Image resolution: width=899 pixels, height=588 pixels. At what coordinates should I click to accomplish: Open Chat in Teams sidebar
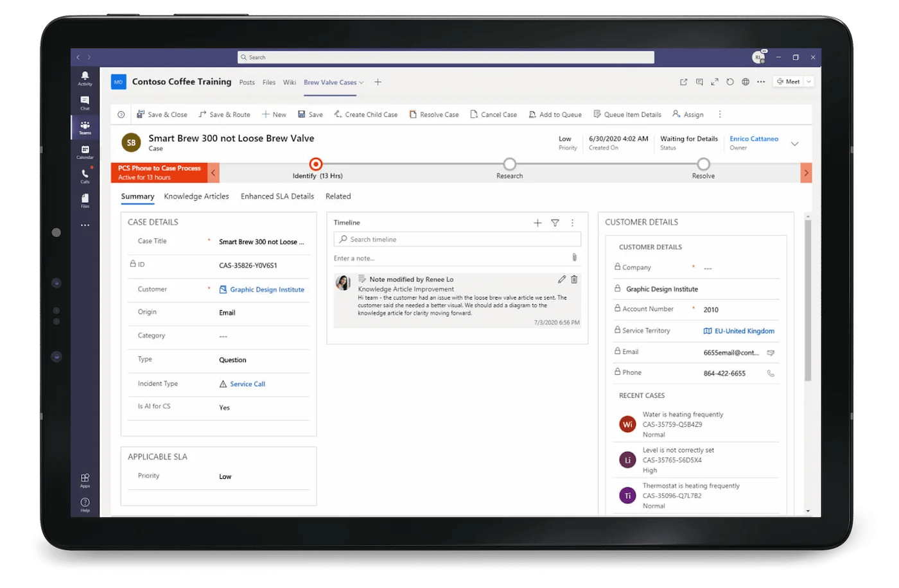tap(85, 103)
